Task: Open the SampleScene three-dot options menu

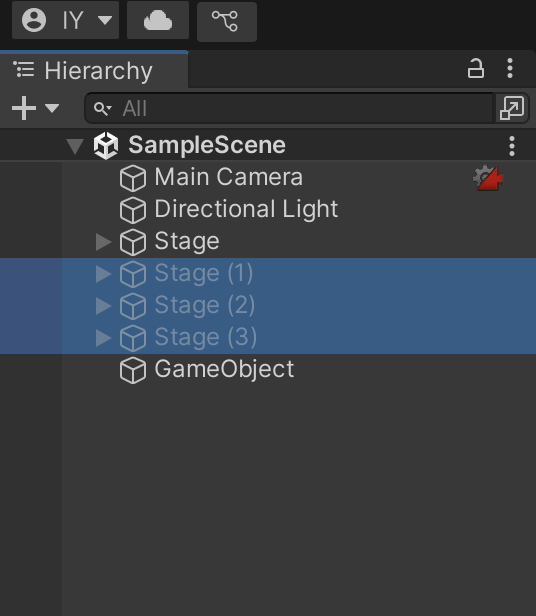Action: pyautogui.click(x=512, y=146)
